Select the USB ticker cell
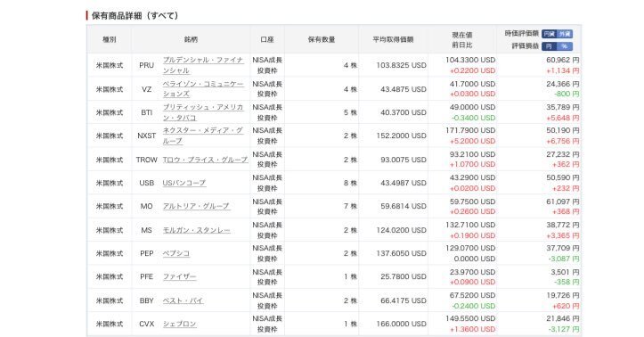Image resolution: width=644 pixels, height=337 pixels. (x=147, y=183)
